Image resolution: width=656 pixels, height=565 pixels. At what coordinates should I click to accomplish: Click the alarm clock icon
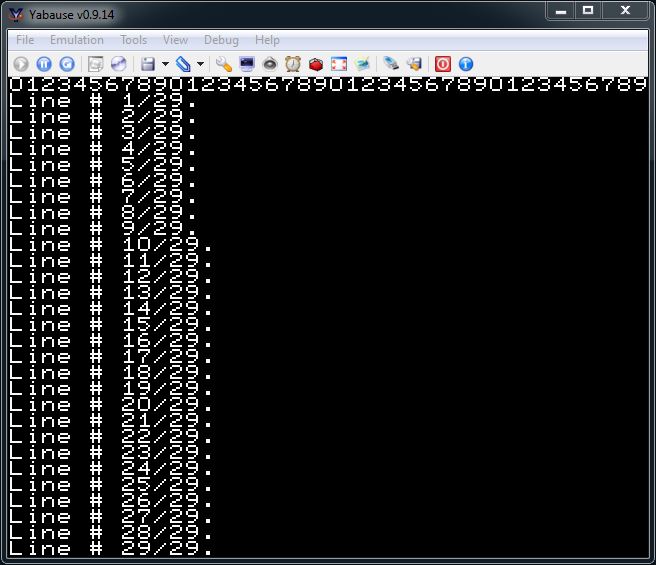click(x=293, y=64)
